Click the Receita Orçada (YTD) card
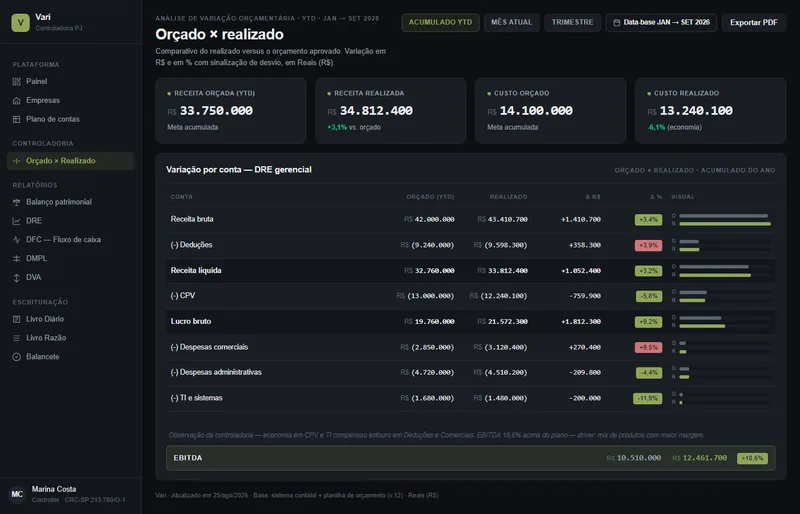Image resolution: width=800 pixels, height=514 pixels. pos(231,110)
